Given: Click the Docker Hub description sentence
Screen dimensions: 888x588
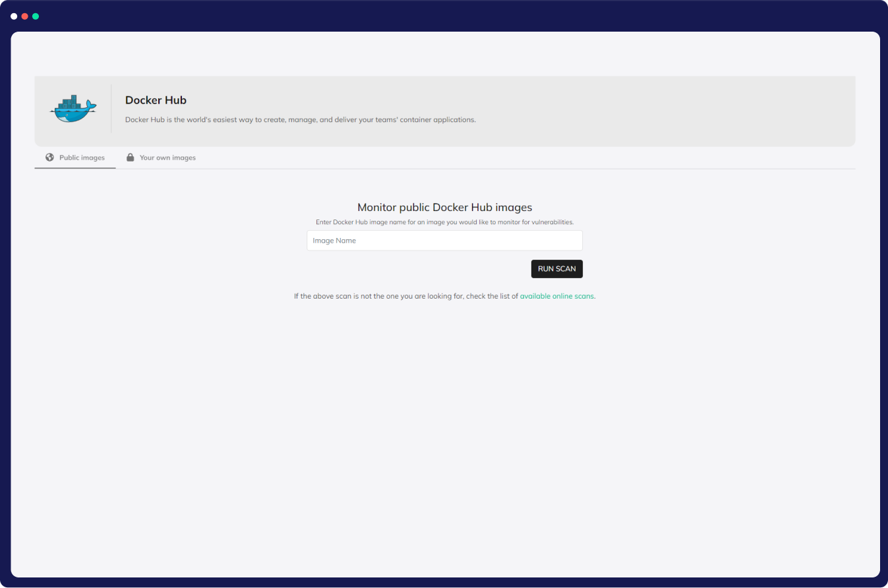Looking at the screenshot, I should (300, 120).
